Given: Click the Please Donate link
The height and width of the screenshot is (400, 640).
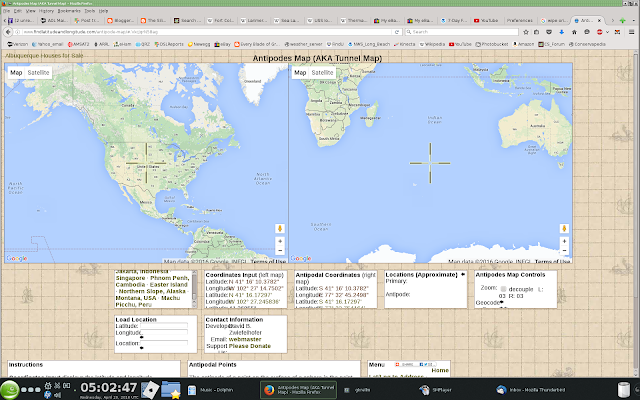Looking at the screenshot, I should coord(249,346).
